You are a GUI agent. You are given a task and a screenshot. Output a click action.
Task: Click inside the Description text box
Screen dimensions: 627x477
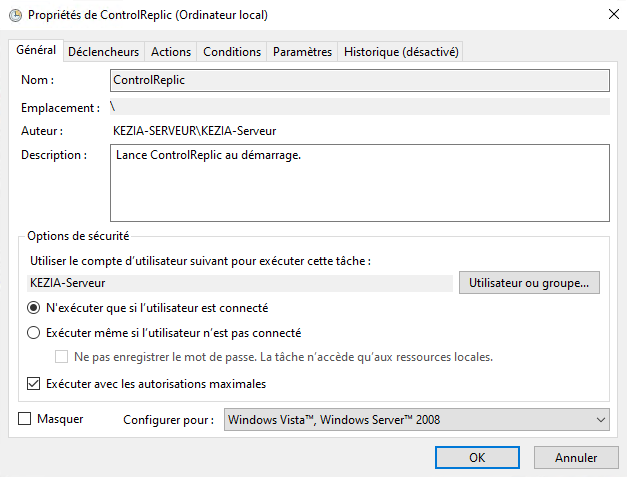pos(359,182)
